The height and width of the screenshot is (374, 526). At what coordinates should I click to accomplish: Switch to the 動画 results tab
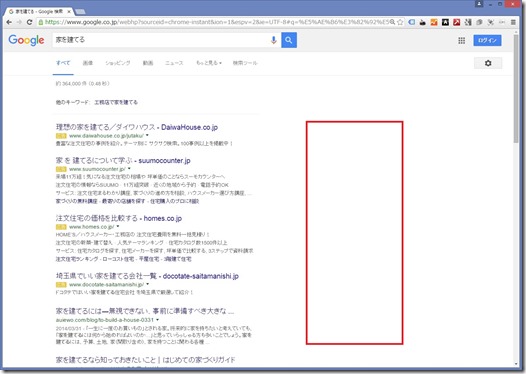148,63
